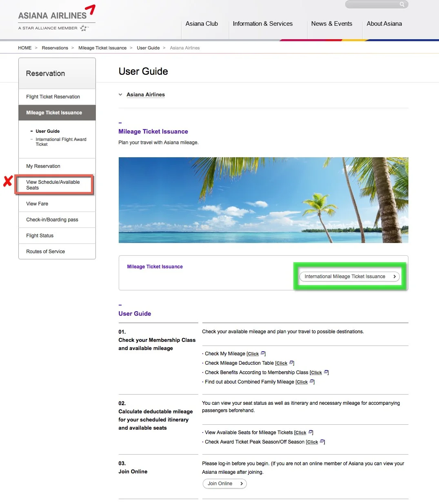Open International Flight Award Ticket sub-item
Viewport: 439px width, 504px height.
[x=61, y=142]
